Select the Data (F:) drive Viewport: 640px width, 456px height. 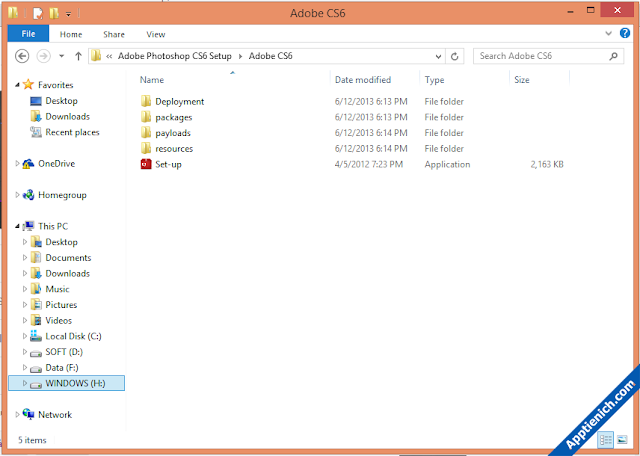pyautogui.click(x=62, y=367)
